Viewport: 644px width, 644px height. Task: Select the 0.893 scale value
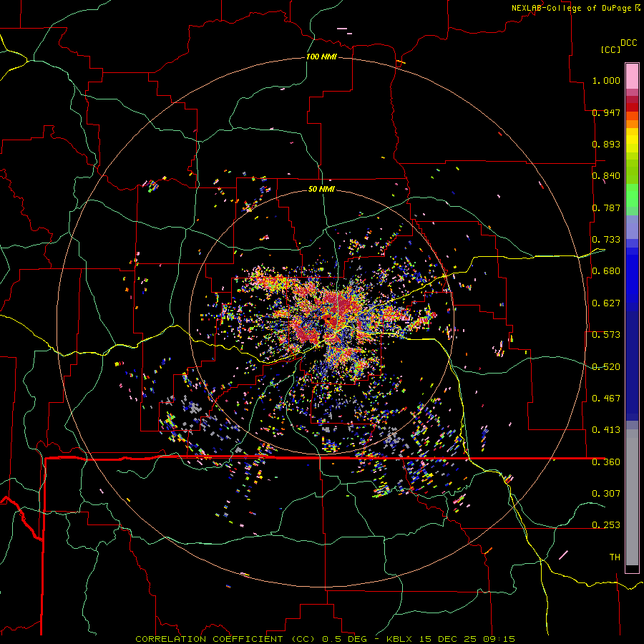(606, 144)
